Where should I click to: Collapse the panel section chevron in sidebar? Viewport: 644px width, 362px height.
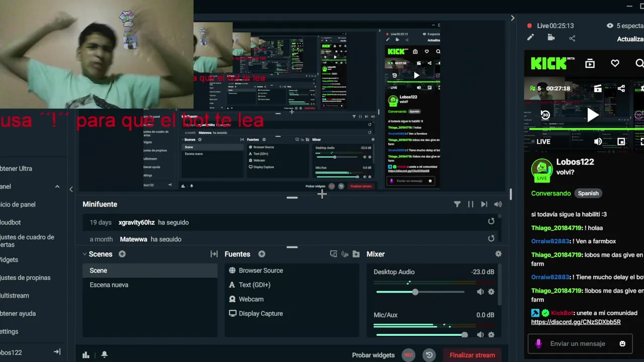57,187
